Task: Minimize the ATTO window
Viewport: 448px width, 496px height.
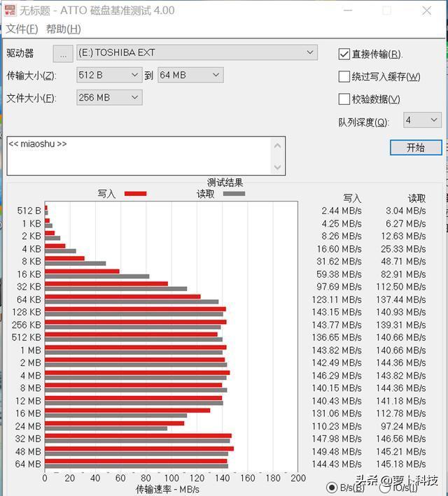Action: 349,10
